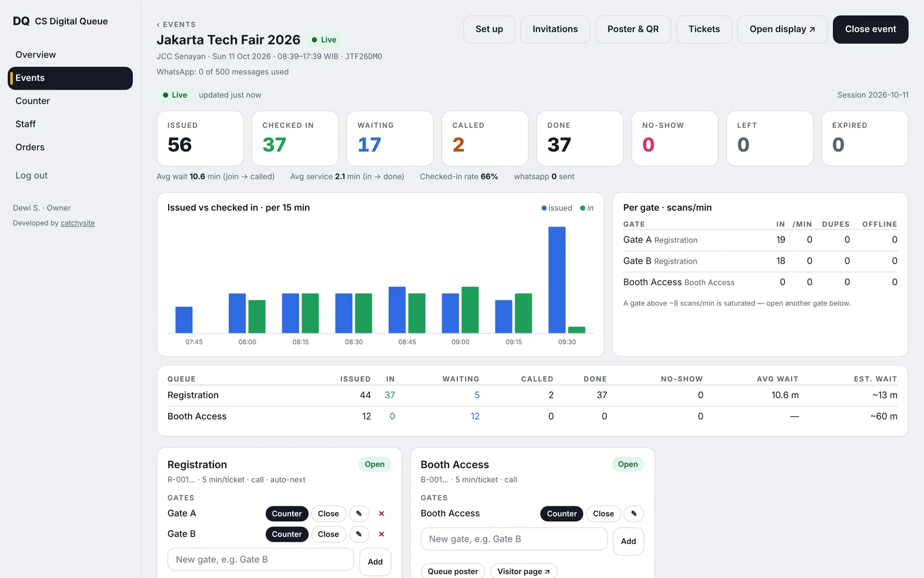
Task: Click the Registration queue Open status badge
Action: (x=375, y=464)
